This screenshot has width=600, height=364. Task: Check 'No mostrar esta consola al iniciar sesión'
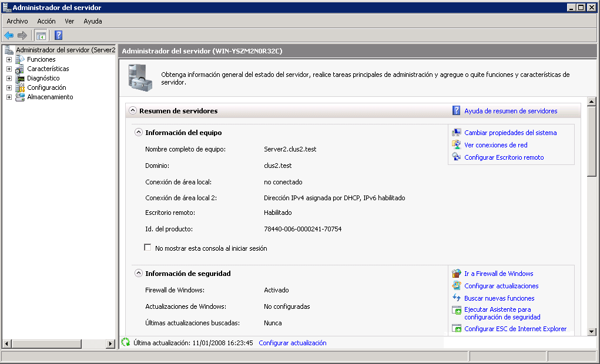148,247
